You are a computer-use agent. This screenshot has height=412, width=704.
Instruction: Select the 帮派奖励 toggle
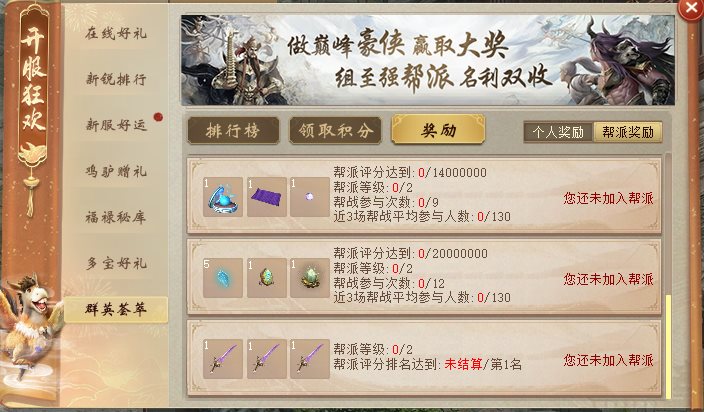coord(628,132)
